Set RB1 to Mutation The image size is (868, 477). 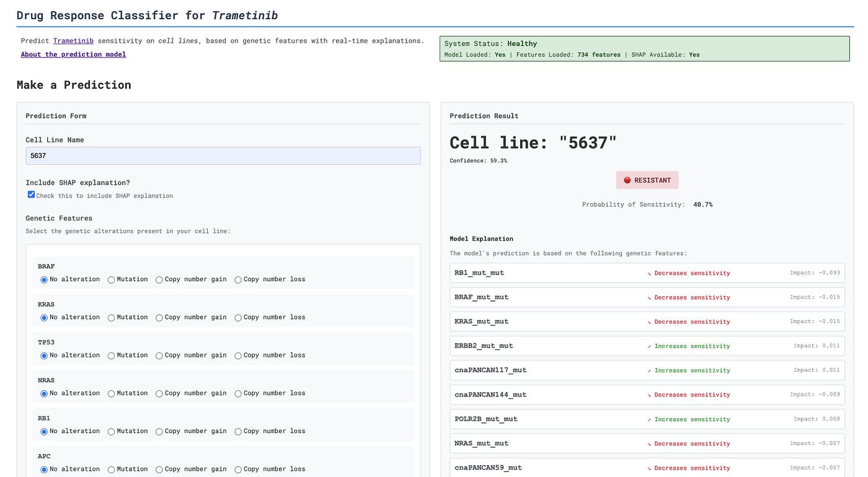point(112,432)
